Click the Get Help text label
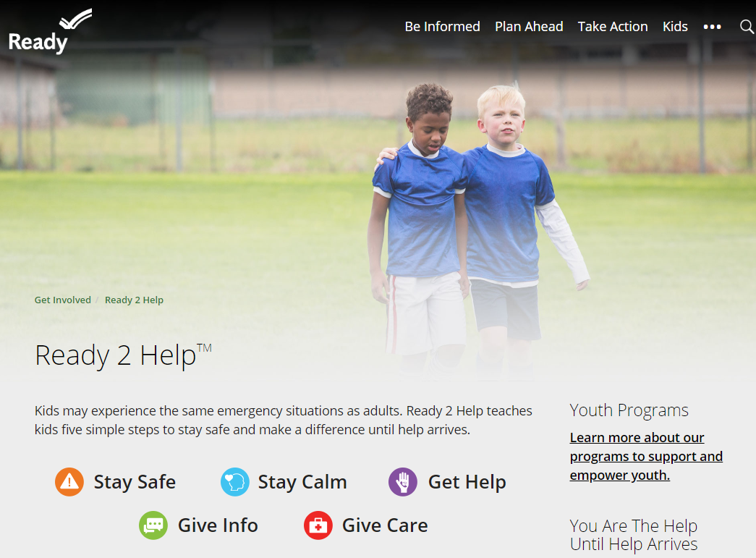The width and height of the screenshot is (756, 558). coord(467,482)
